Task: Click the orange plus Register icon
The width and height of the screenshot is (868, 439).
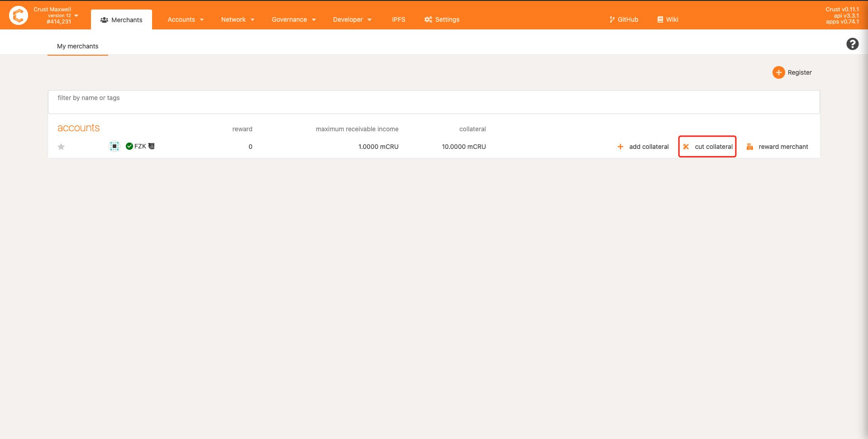Action: click(778, 72)
